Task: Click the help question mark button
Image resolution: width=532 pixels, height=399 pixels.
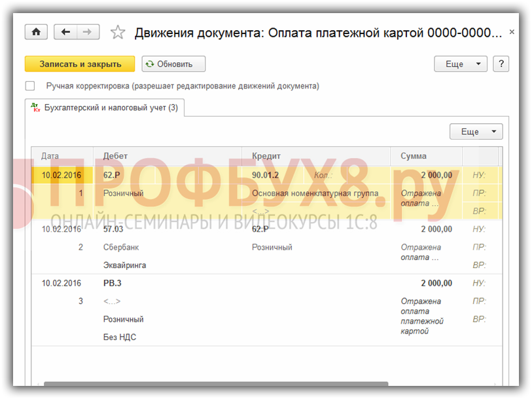Action: point(501,64)
